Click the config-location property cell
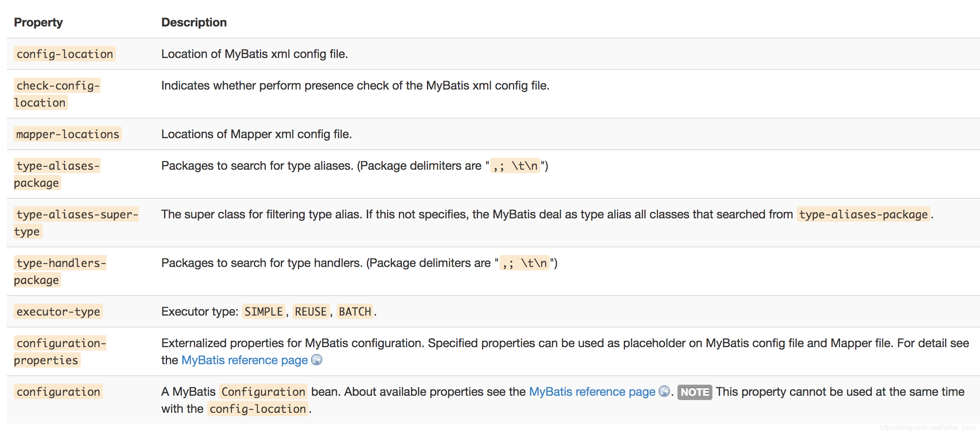 [x=65, y=54]
